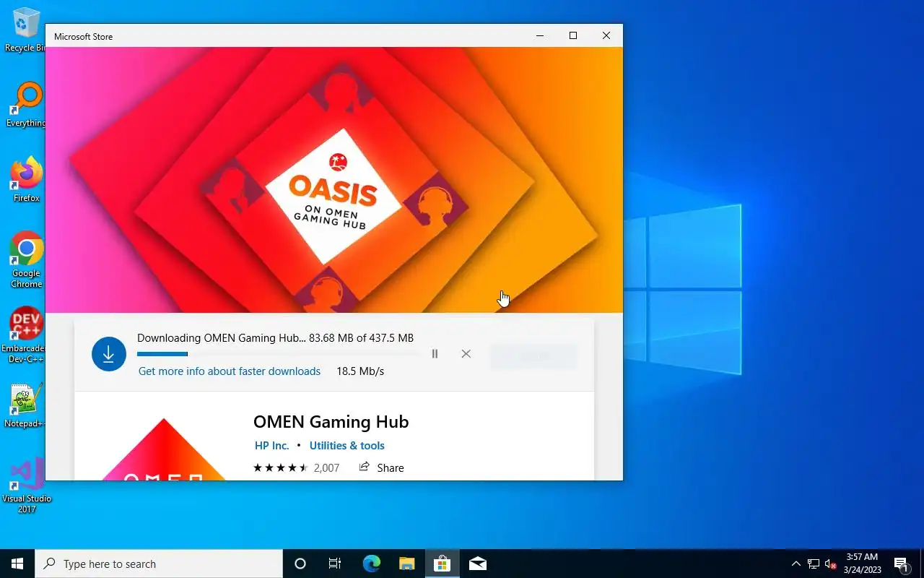924x578 pixels.
Task: Open the Recycle Bin desktop icon
Action: click(26, 30)
